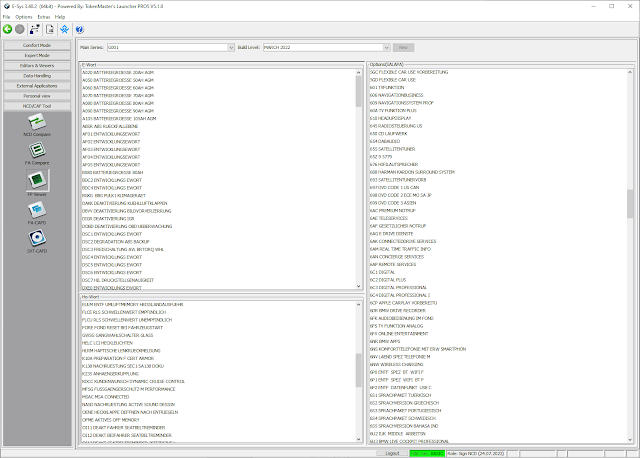Click Options list scroll up arrow
The image size is (640, 458).
pyautogui.click(x=630, y=72)
